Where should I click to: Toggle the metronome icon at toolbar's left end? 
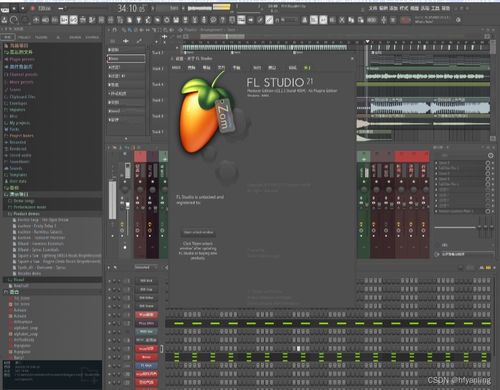pyautogui.click(x=4, y=20)
